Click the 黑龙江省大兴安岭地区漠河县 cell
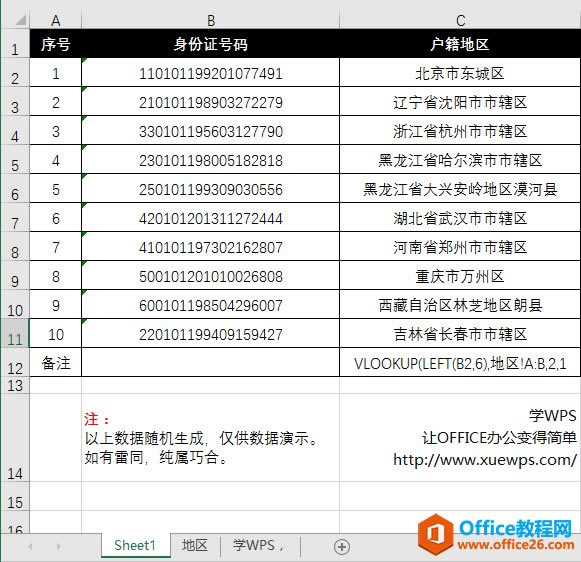The height and width of the screenshot is (562, 581). coord(460,189)
